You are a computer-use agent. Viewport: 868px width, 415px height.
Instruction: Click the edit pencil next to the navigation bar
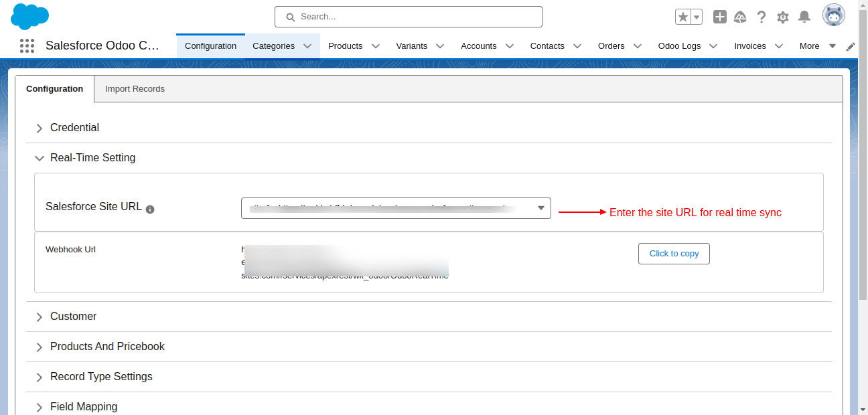coord(849,46)
